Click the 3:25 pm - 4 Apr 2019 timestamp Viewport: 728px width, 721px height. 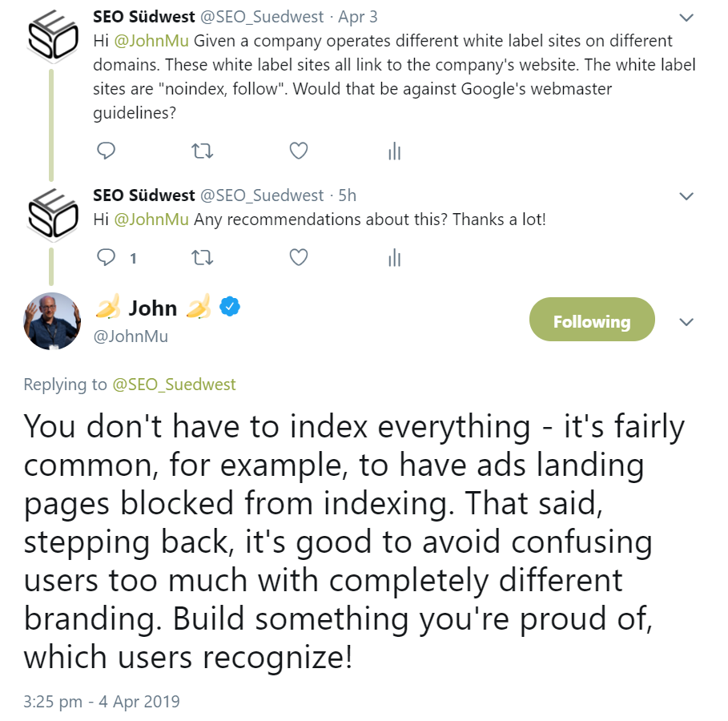pos(102,702)
